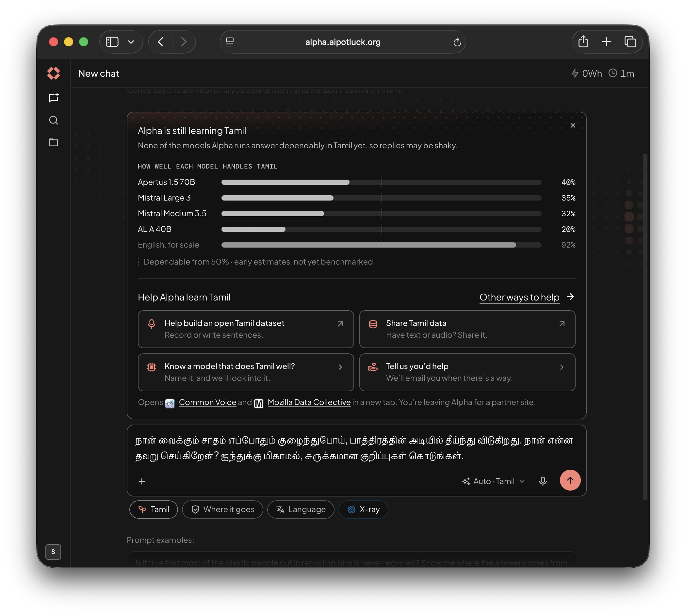Screen dimensions: 686x616
Task: Click the alpha.aipotluck.org address field
Action: pyautogui.click(x=342, y=42)
